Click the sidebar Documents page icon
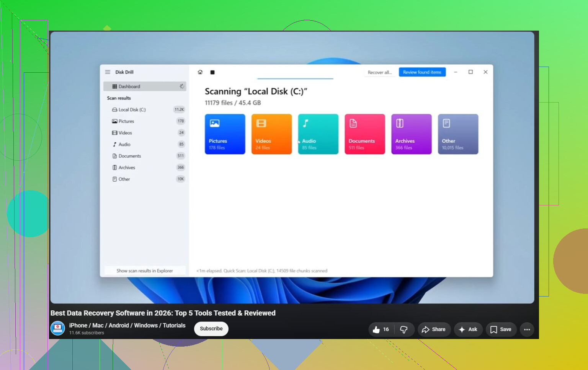 pos(114,156)
